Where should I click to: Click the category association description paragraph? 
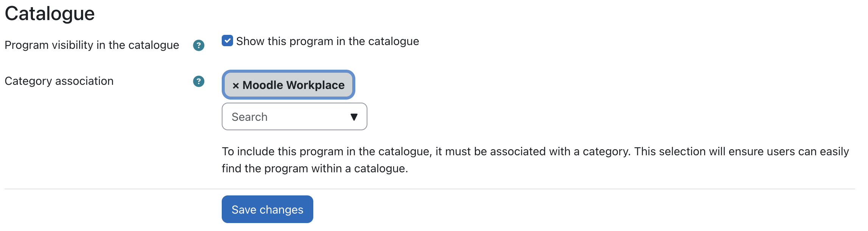pos(535,160)
